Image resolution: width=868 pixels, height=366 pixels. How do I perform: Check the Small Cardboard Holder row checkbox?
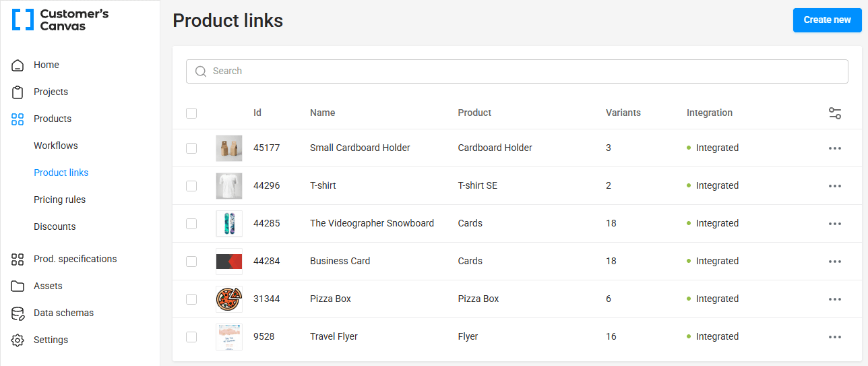(191, 148)
